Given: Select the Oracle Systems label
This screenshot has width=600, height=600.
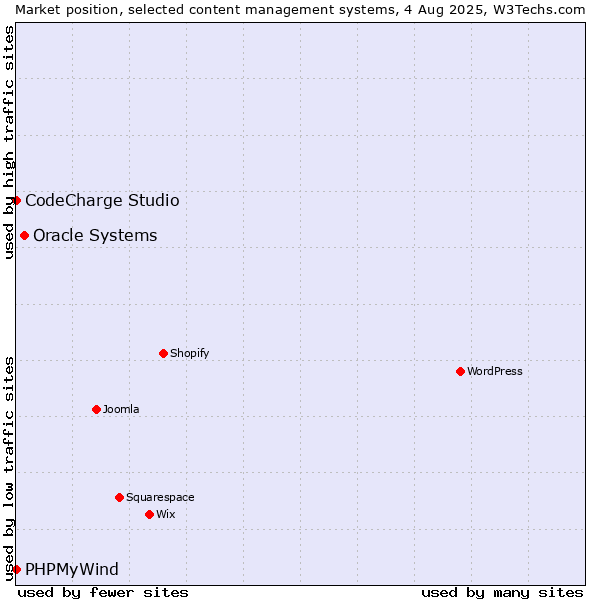Looking at the screenshot, I should (95, 235).
